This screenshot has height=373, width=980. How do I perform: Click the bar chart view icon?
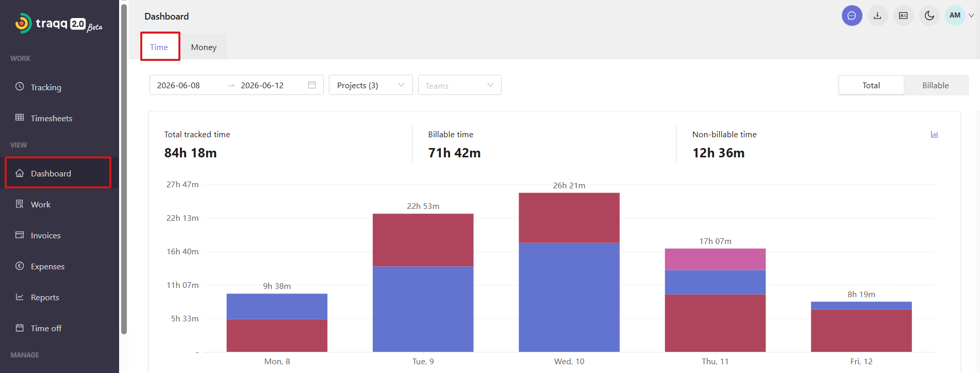pos(934,134)
